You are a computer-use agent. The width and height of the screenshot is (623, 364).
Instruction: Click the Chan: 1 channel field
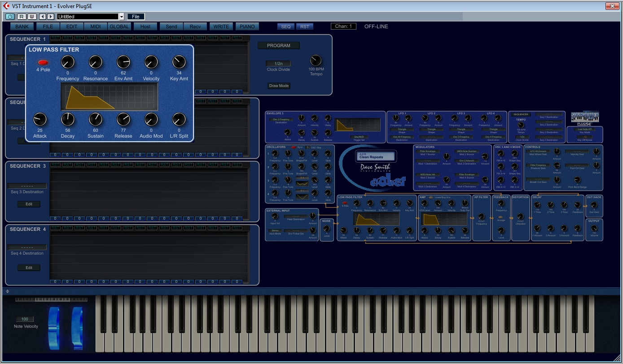(x=343, y=26)
